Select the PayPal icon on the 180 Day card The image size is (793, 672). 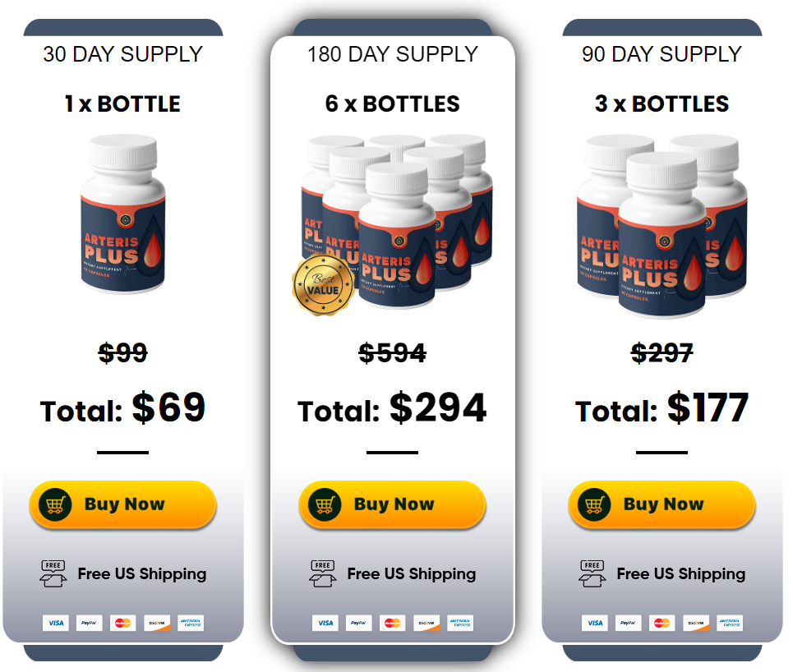pos(358,623)
